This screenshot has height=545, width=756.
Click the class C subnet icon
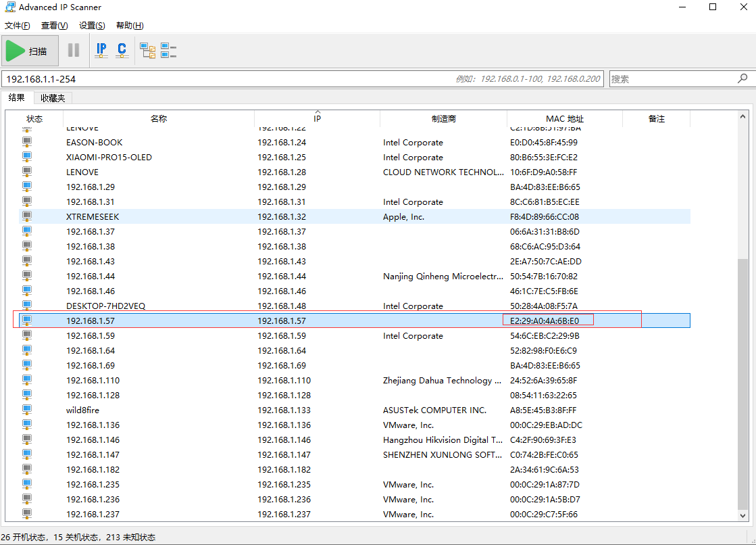(x=122, y=51)
